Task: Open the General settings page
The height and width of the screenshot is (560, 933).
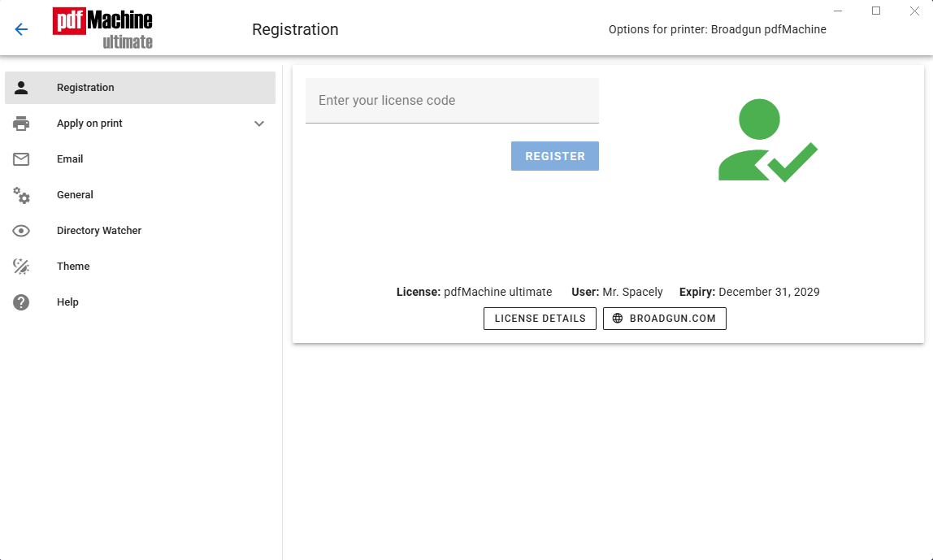Action: point(140,194)
